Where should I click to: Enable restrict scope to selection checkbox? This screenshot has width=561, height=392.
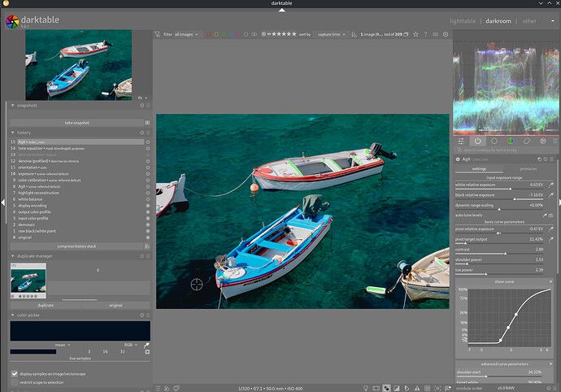point(15,382)
